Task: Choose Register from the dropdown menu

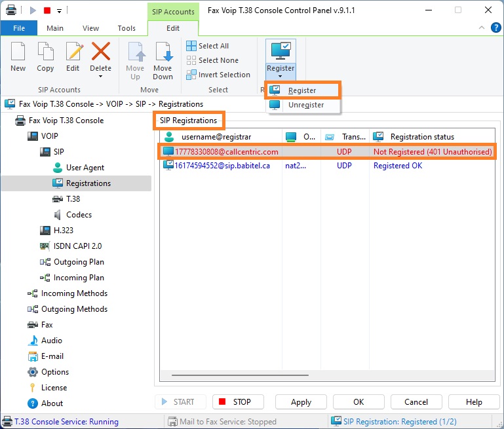Action: (302, 90)
